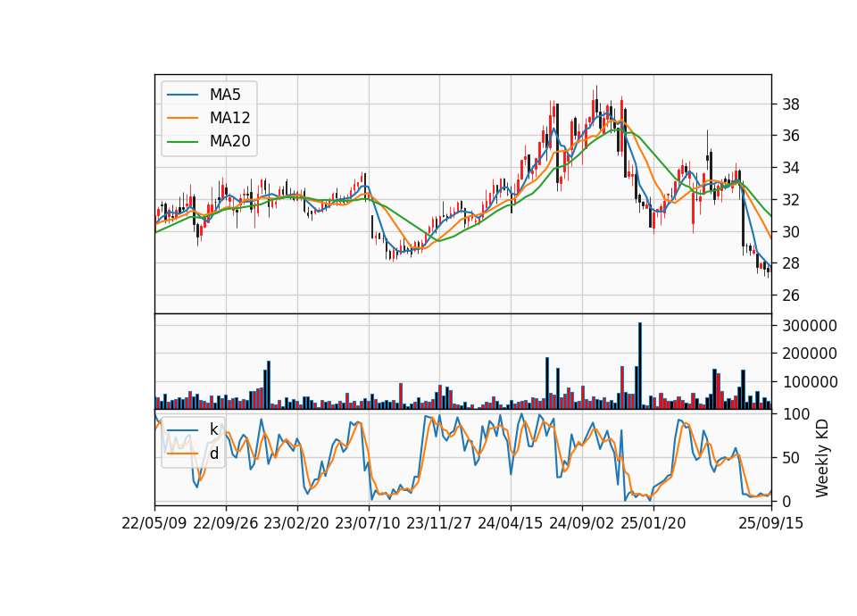Click the green MA20 legend line
The width and height of the screenshot is (857, 616).
182,142
